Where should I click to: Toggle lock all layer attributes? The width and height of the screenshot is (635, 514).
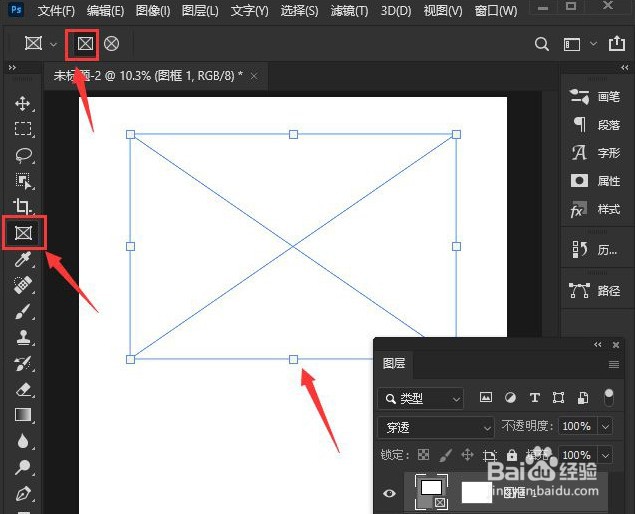pyautogui.click(x=512, y=455)
